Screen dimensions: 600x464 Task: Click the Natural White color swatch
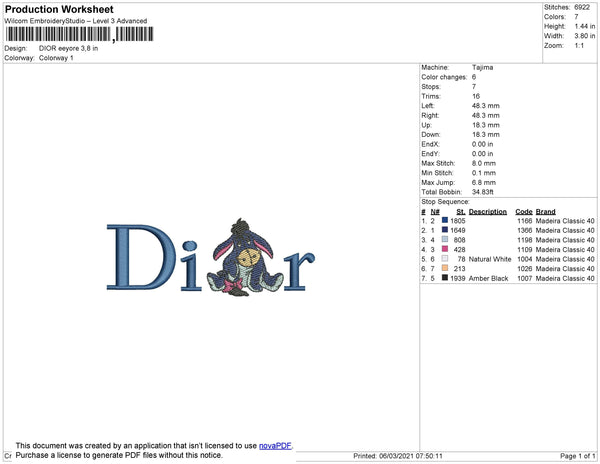445,259
